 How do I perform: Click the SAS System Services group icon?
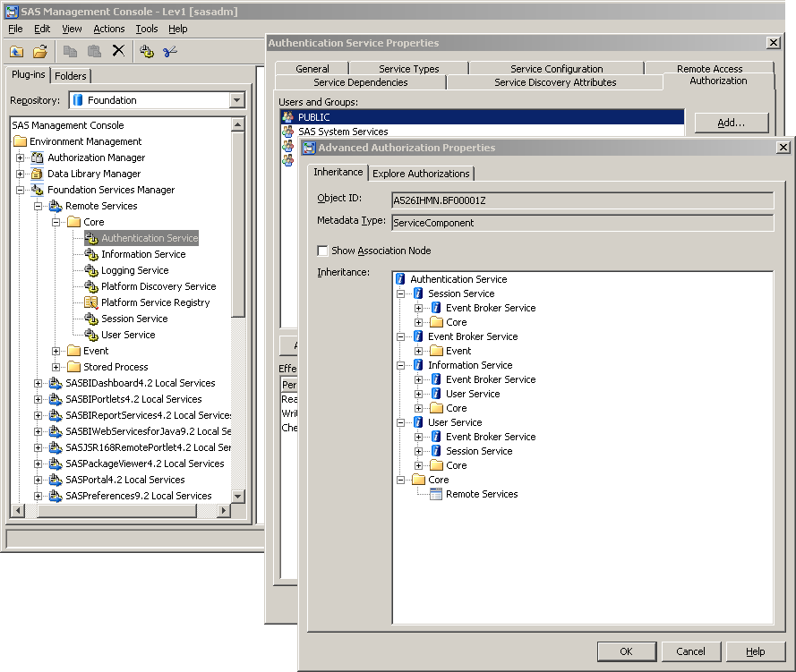pyautogui.click(x=287, y=132)
